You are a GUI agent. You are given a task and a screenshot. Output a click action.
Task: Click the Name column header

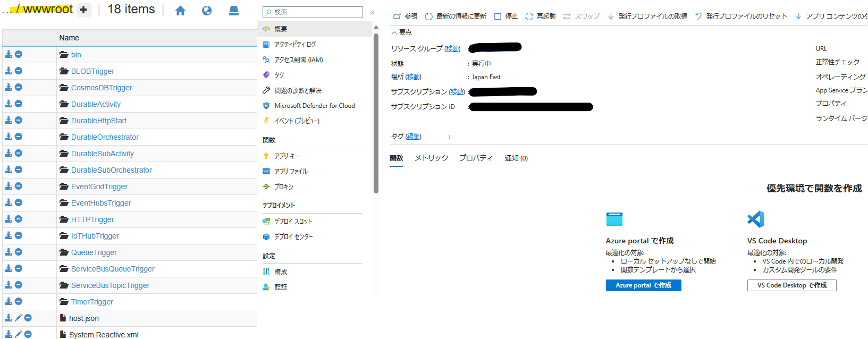(x=69, y=38)
